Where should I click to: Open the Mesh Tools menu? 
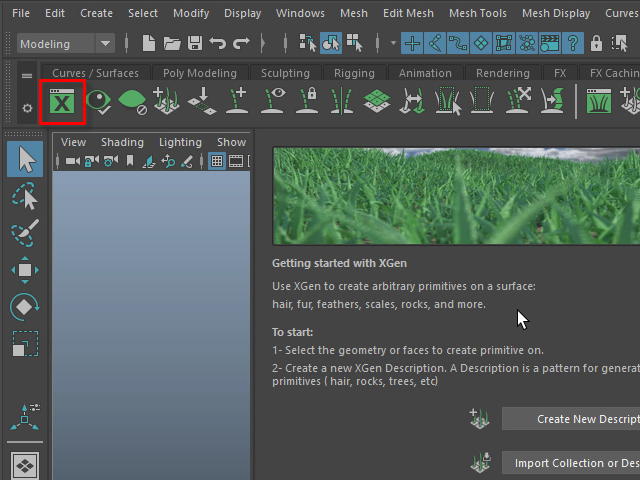coord(476,13)
